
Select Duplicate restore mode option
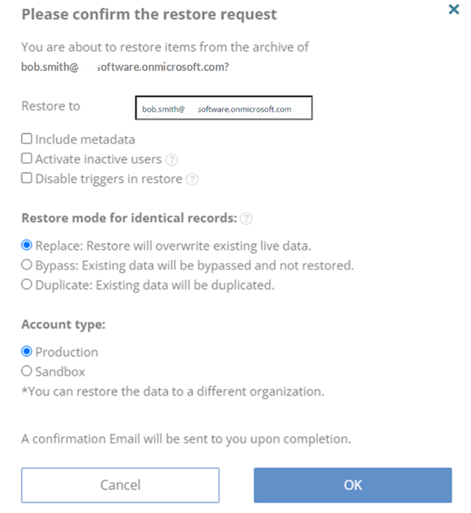pyautogui.click(x=27, y=284)
